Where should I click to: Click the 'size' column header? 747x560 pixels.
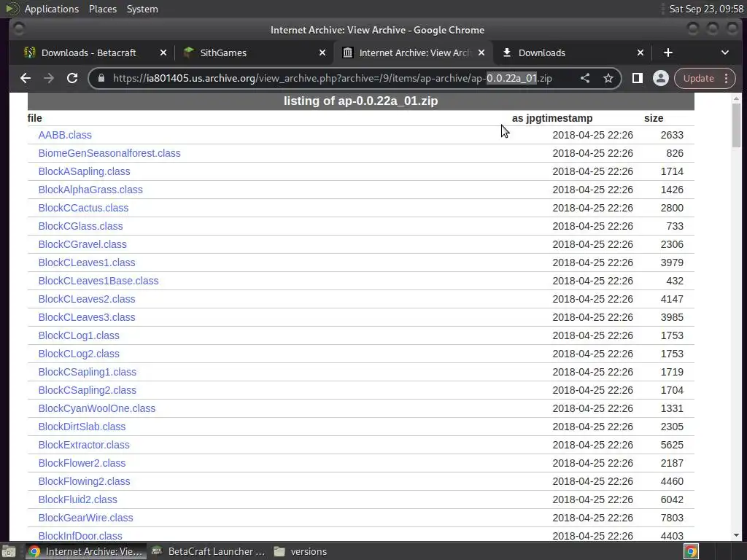654,118
